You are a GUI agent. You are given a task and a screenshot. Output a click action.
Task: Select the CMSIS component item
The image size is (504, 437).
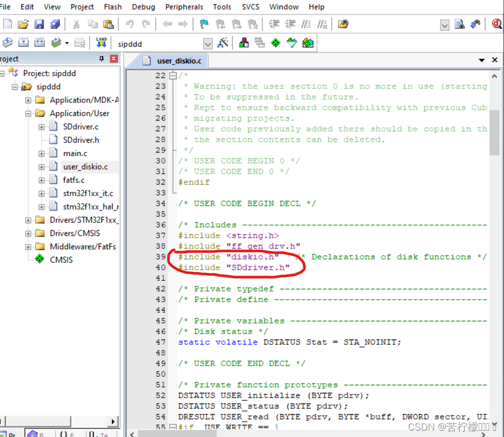point(61,260)
